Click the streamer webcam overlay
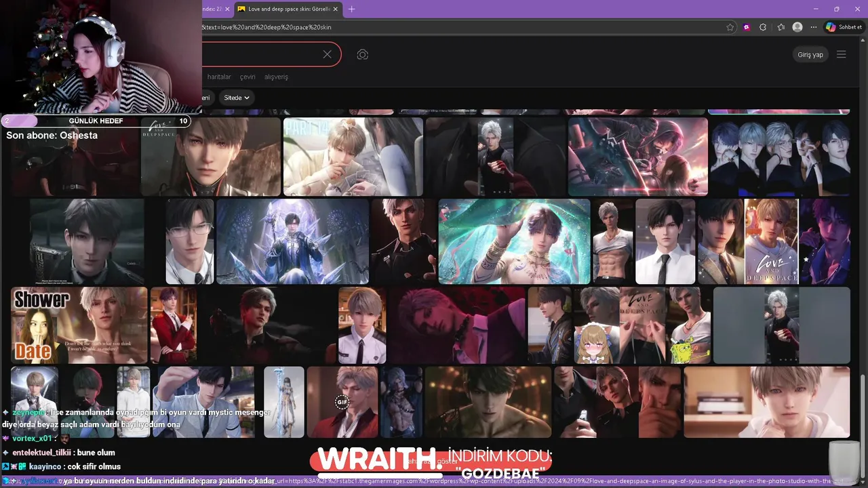 click(x=101, y=57)
